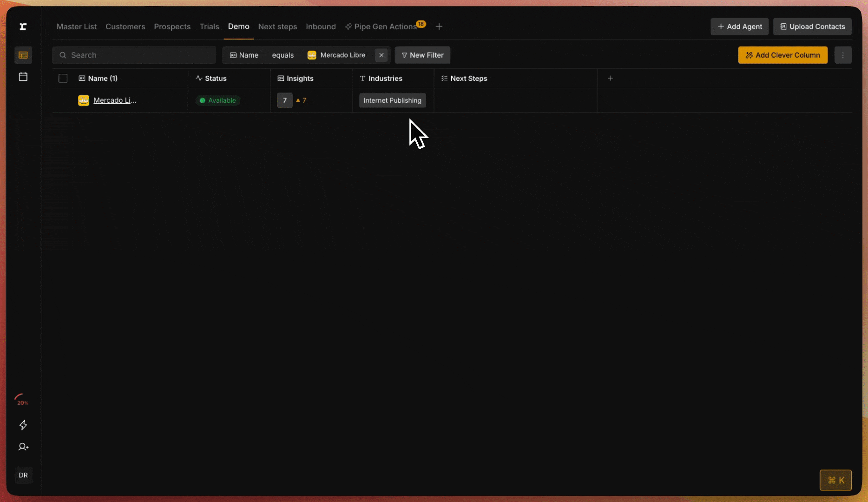Toggle the select-all checkbox in header
Image resolution: width=868 pixels, height=502 pixels.
pos(63,78)
